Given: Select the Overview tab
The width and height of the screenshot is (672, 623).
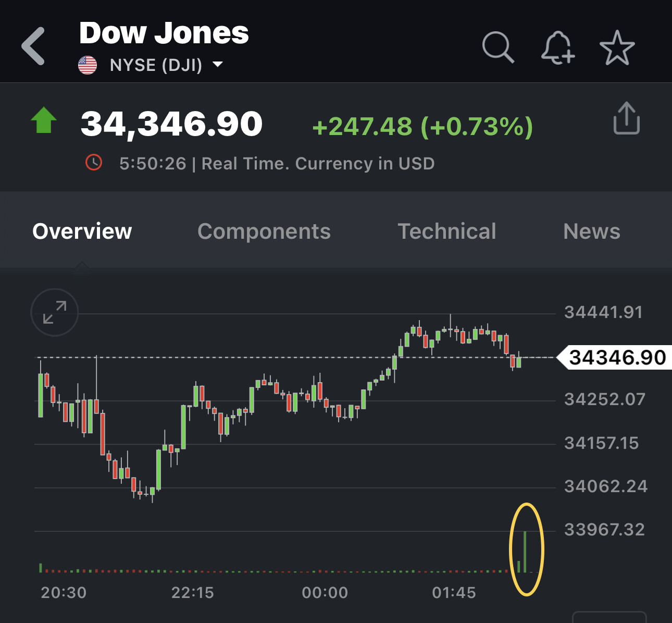Looking at the screenshot, I should [82, 231].
